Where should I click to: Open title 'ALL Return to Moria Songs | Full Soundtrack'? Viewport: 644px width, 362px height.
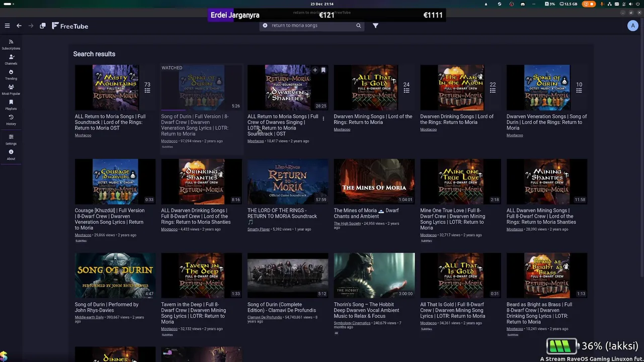click(110, 122)
